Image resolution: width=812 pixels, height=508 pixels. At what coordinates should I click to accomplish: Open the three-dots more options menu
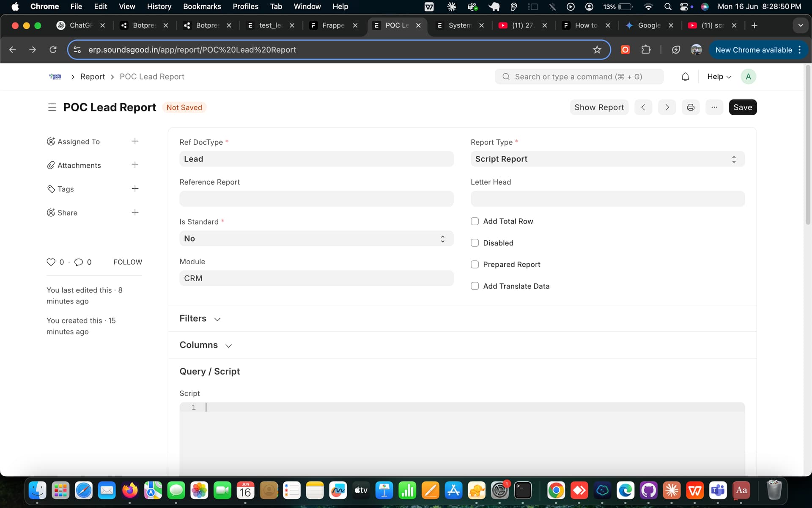714,108
